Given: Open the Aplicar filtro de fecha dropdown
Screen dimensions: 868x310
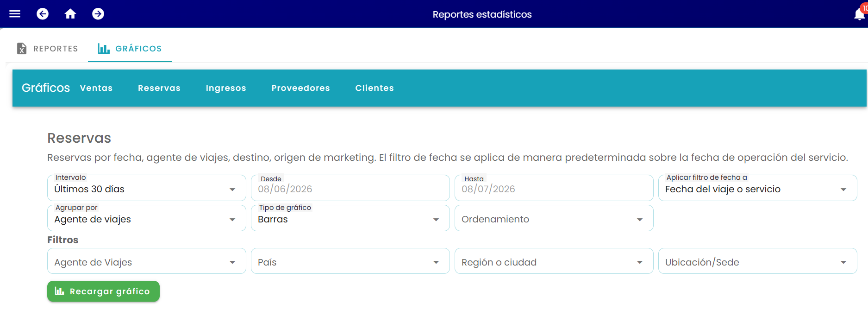Looking at the screenshot, I should pos(758,188).
